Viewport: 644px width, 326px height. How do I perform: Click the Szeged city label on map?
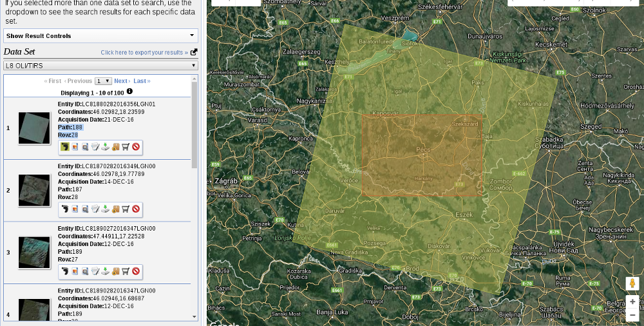591,127
